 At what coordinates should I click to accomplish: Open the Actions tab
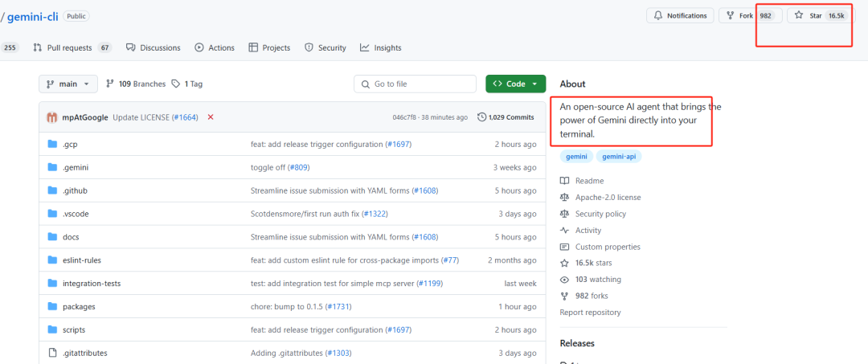215,47
